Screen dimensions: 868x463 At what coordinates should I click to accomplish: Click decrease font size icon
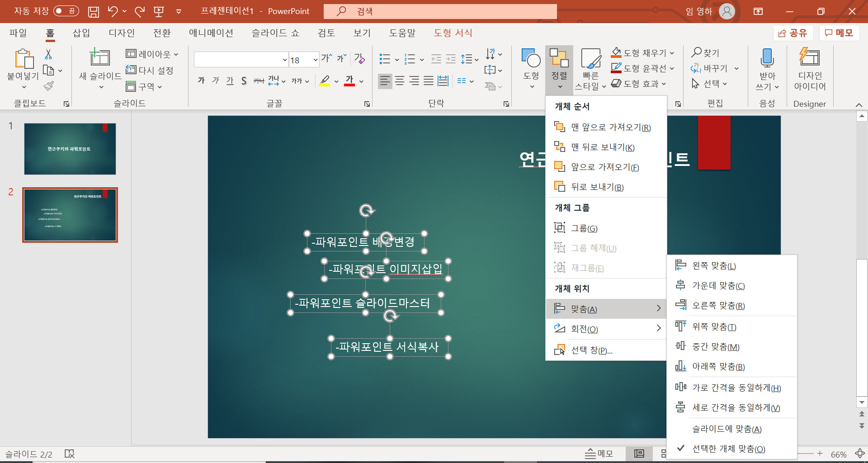click(x=341, y=58)
